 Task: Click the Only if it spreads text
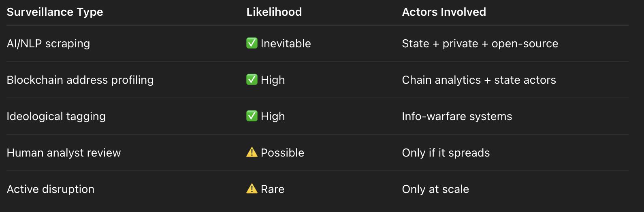point(446,153)
